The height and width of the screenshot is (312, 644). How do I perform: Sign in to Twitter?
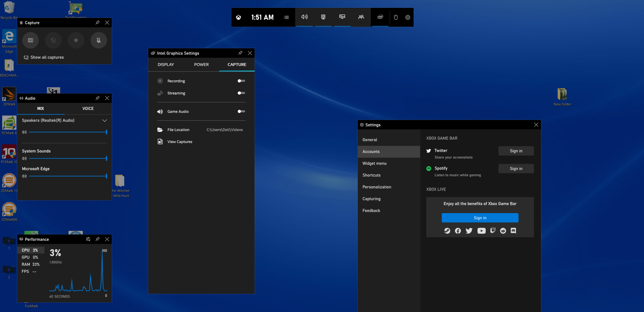[x=516, y=151]
